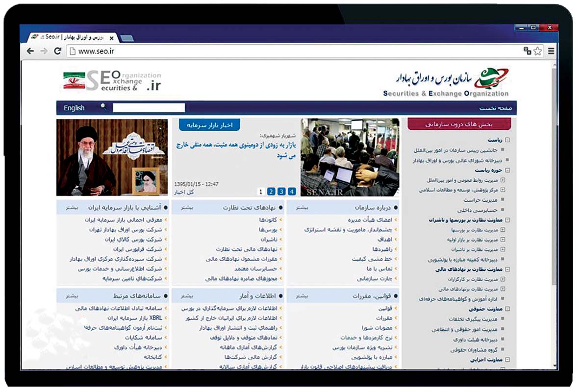Select news slide number 4

pyautogui.click(x=292, y=192)
